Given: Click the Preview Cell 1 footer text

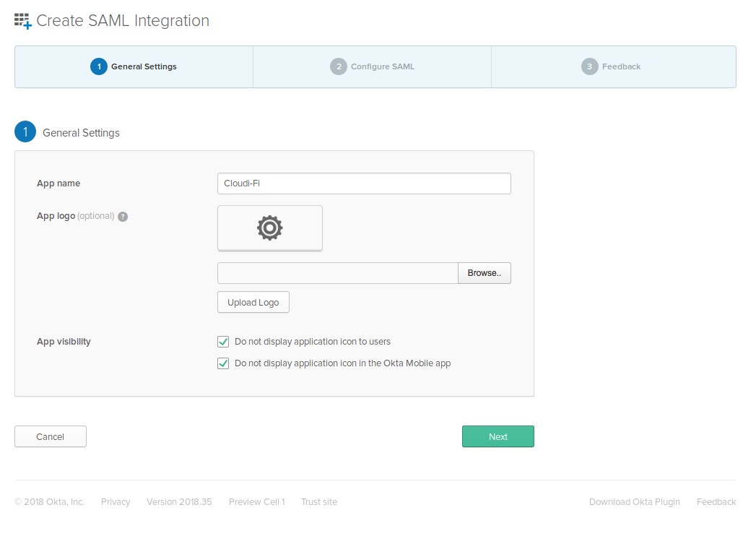Looking at the screenshot, I should click(x=257, y=502).
